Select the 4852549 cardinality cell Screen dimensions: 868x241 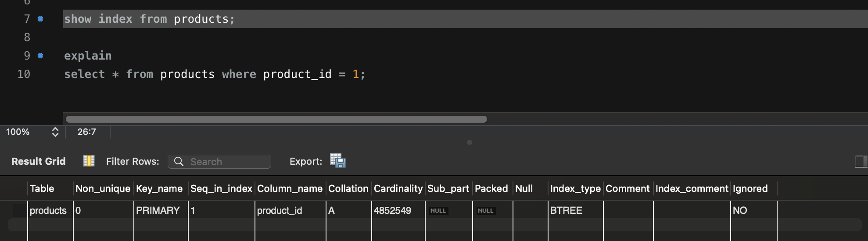pos(392,210)
